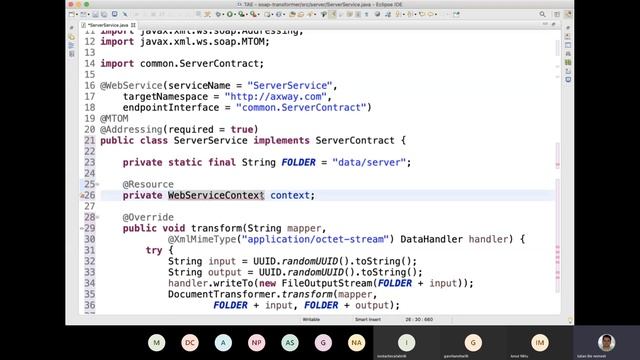Open the External Tools dropdown arrow
Screen dimensions: 640x360
[258, 14]
